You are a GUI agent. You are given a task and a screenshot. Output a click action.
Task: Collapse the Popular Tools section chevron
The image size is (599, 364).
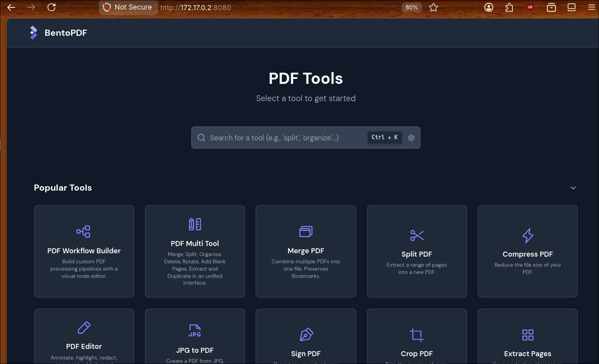click(573, 188)
